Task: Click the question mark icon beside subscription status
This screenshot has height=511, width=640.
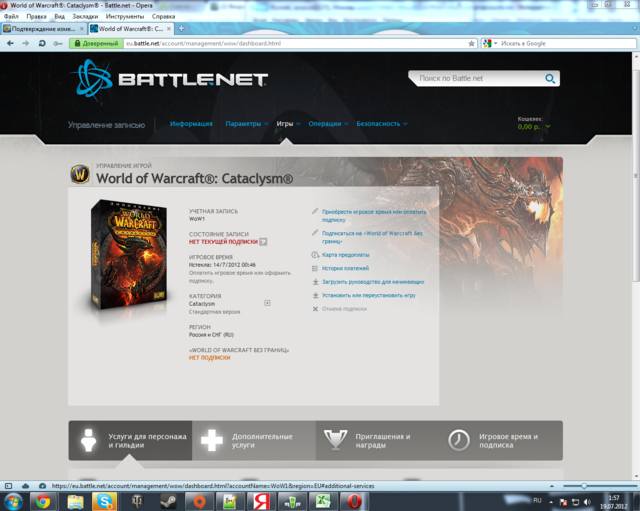Action: pyautogui.click(x=263, y=242)
